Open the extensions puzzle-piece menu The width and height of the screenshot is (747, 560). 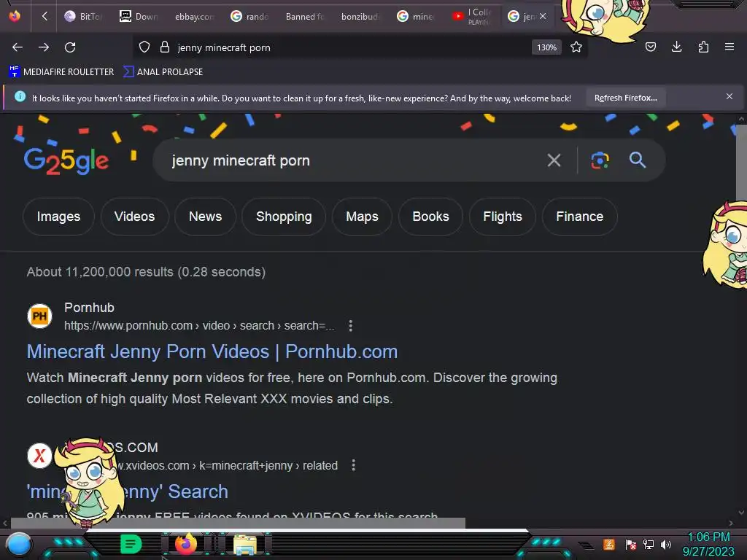(x=703, y=47)
